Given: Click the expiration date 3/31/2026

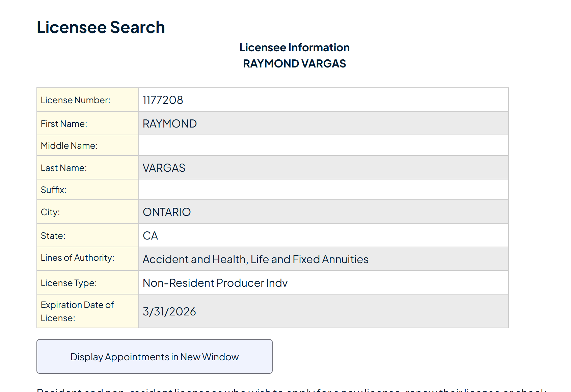Looking at the screenshot, I should (169, 312).
